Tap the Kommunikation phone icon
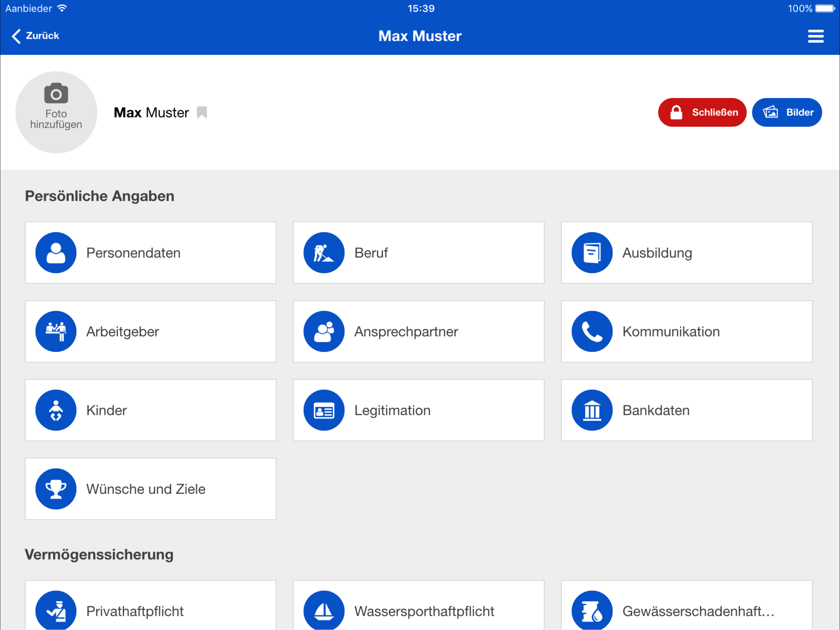Screen dimensions: 840x630 coord(592,331)
